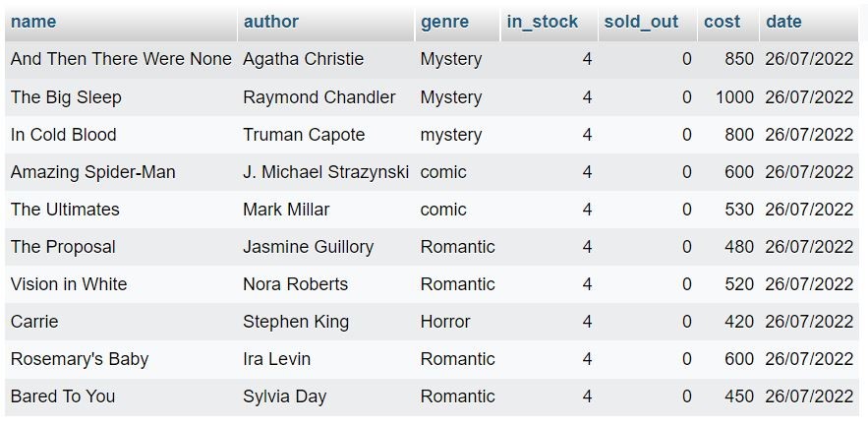Click the author cell 'Raymond Chandler'

[x=318, y=97]
